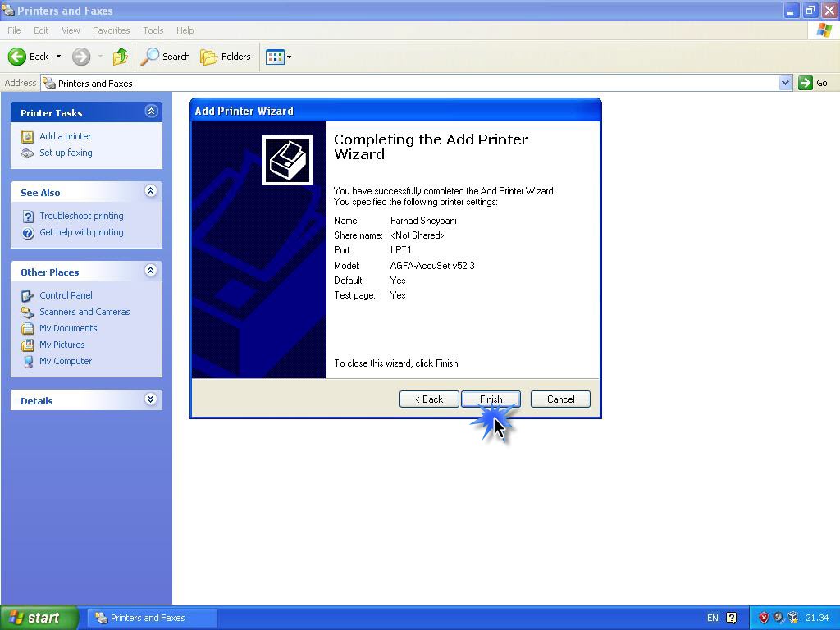Open the Back history dropdown arrow

(x=58, y=57)
